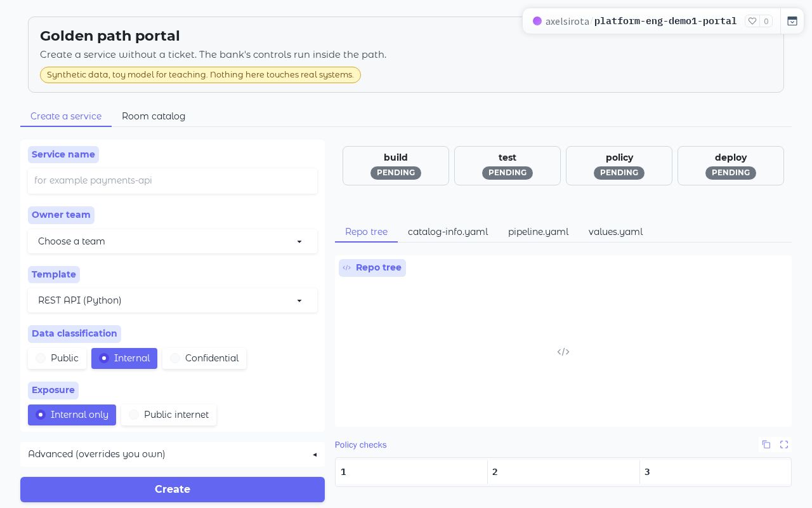812x508 pixels.
Task: Click column header 1 in Policy checks
Action: (411, 472)
